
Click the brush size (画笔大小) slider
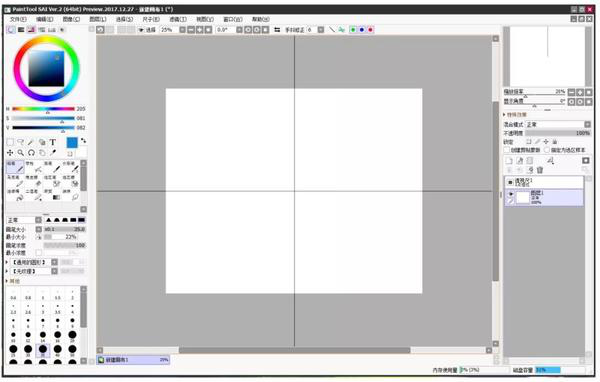pos(64,229)
